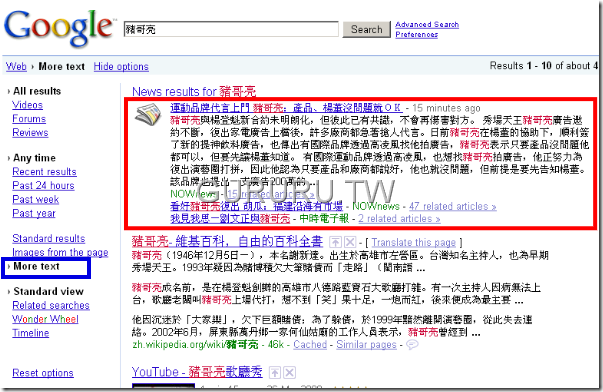Open Timeline view
Image resolution: width=603 pixels, height=392 pixels.
(x=31, y=333)
